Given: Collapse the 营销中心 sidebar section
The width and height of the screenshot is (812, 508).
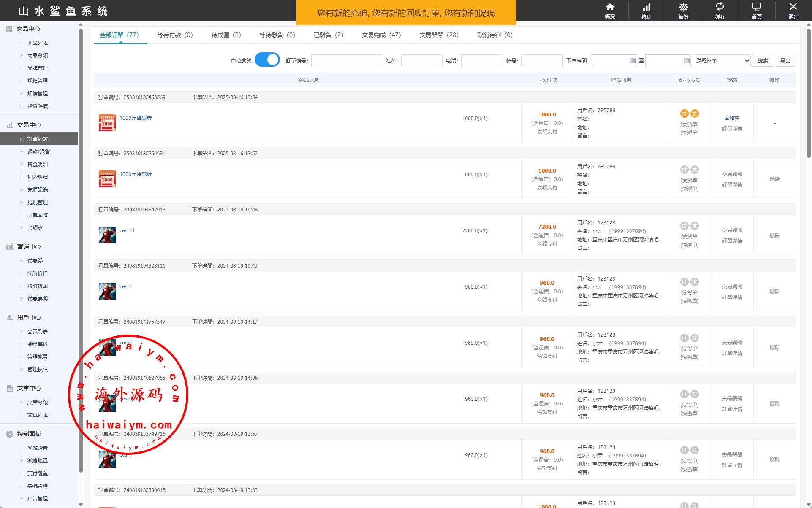Looking at the screenshot, I should pos(29,246).
